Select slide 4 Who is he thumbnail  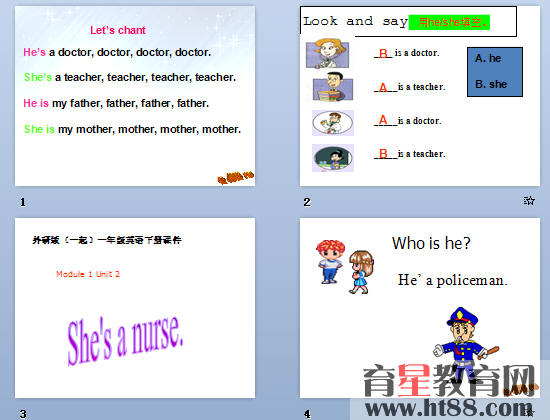pyautogui.click(x=420, y=308)
